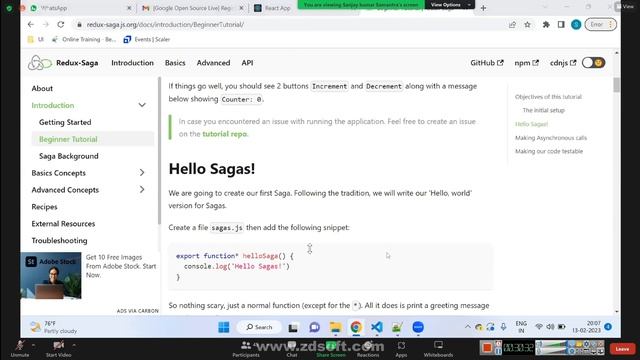This screenshot has width=640, height=360.
Task: Open the Advanced navbar item
Action: (x=213, y=63)
